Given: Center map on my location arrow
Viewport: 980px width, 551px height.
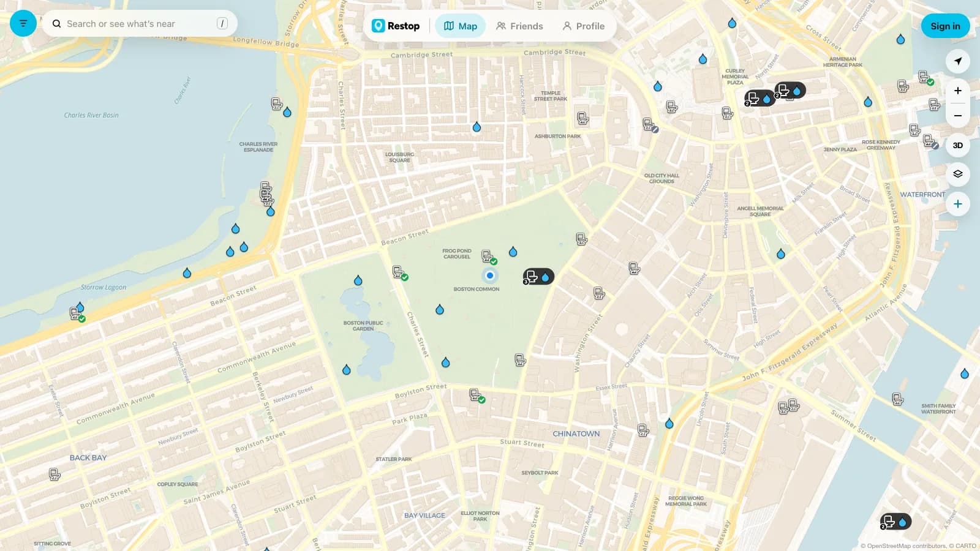Looking at the screenshot, I should pos(958,61).
